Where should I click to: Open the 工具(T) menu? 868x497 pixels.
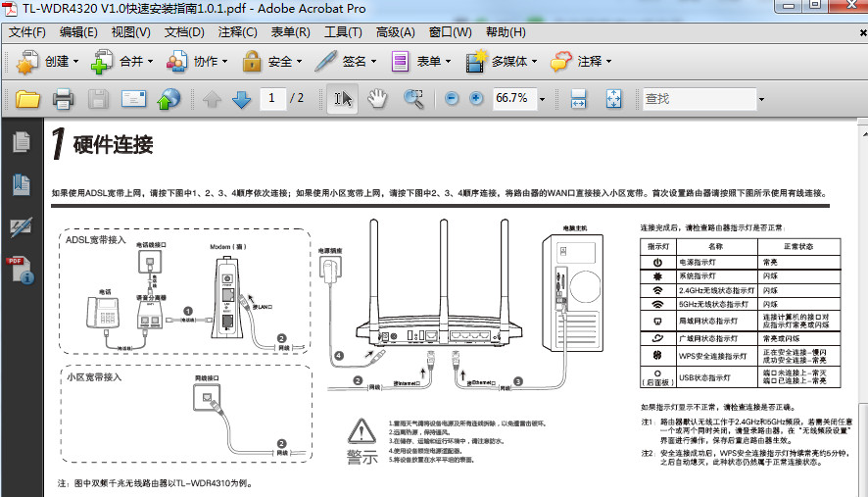click(x=343, y=32)
